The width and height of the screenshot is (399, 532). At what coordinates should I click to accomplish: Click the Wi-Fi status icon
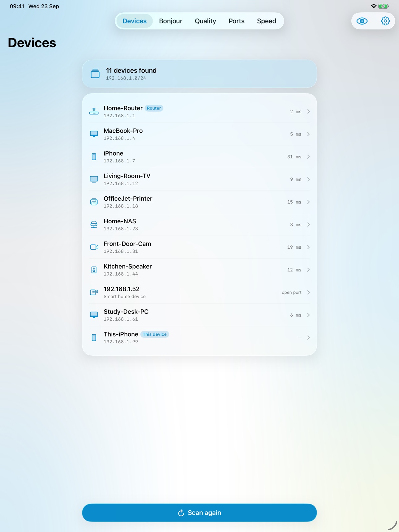pyautogui.click(x=374, y=6)
